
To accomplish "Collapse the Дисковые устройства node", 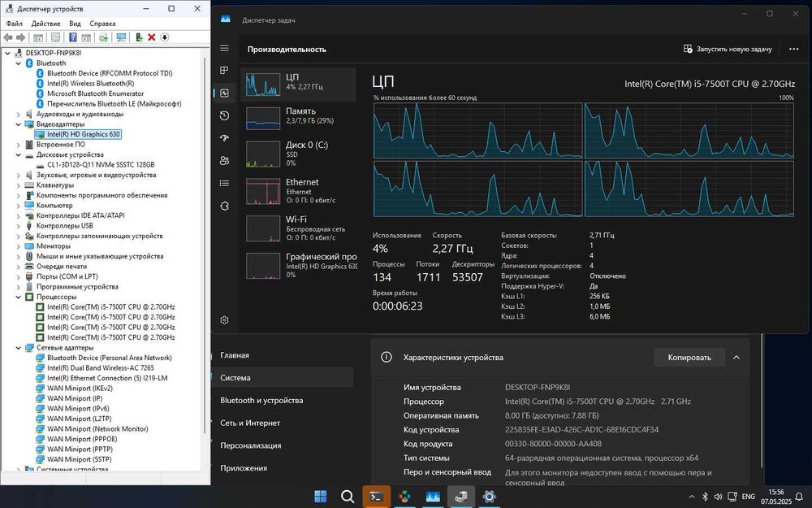I will coord(19,155).
